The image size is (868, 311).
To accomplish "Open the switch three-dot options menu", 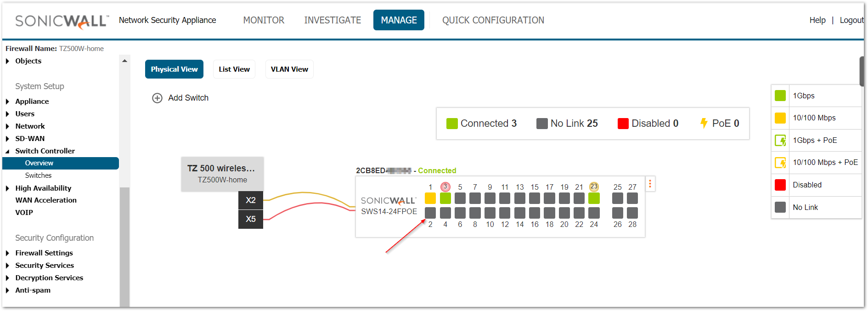I will 650,184.
